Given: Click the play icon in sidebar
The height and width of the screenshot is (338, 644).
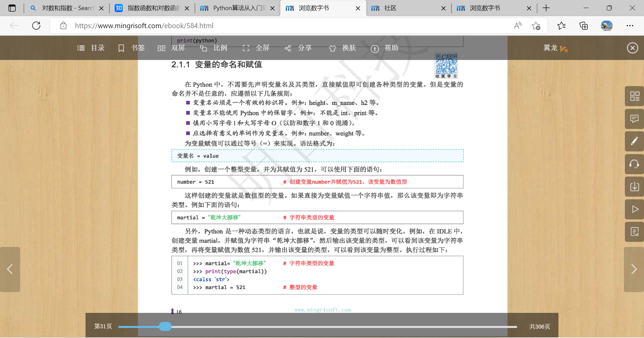Looking at the screenshot, I should click(634, 209).
